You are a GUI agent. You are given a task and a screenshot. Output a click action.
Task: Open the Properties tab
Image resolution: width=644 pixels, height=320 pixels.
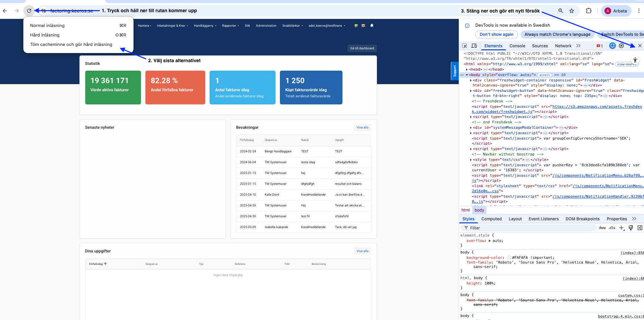[x=617, y=219]
